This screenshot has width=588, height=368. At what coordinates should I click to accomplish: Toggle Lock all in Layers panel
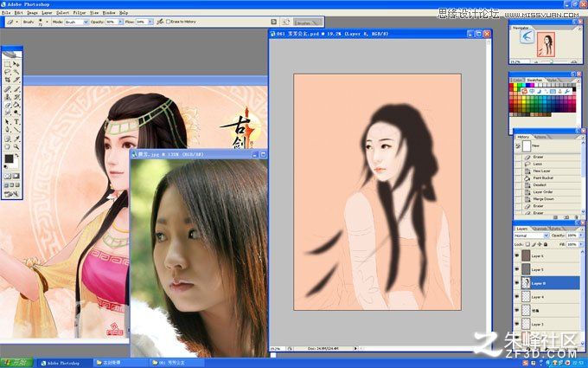546,244
